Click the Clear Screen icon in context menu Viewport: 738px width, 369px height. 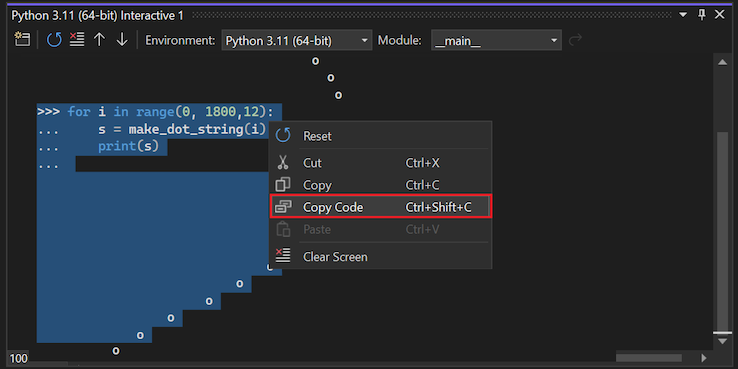(282, 256)
